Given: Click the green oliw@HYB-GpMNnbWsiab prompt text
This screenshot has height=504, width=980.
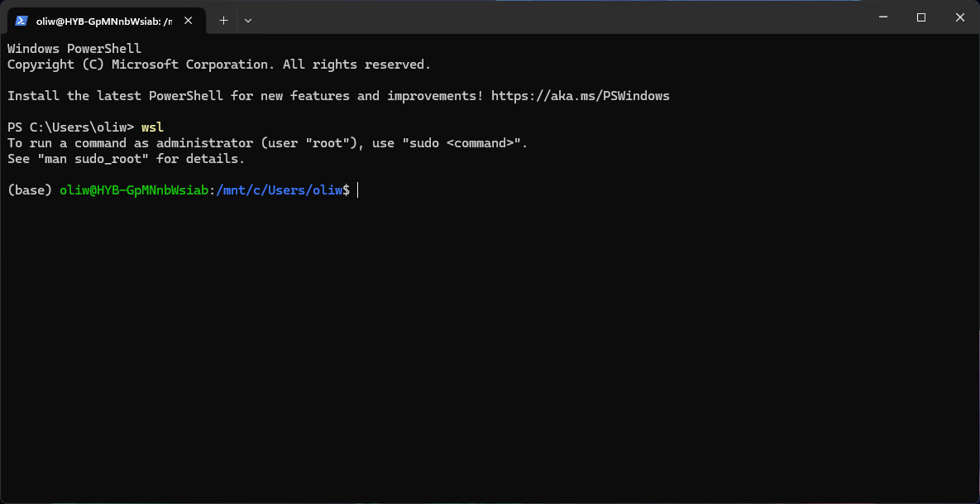Looking at the screenshot, I should click(133, 190).
